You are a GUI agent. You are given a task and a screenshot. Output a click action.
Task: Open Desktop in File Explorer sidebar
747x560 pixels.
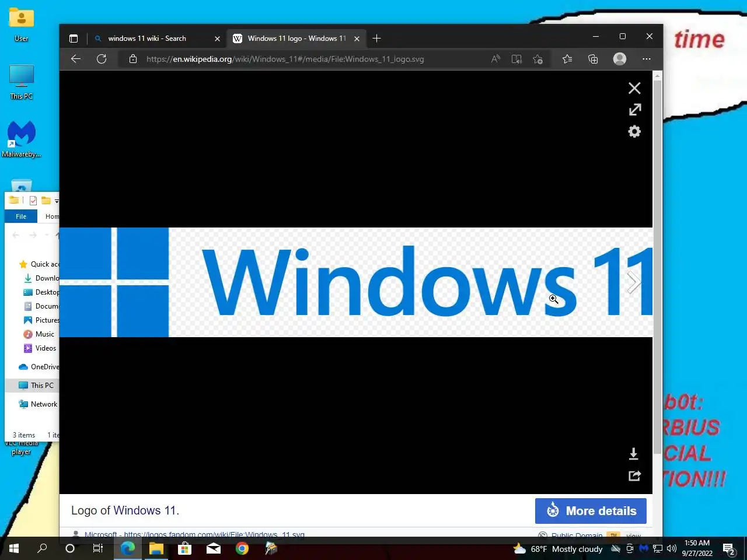[41, 292]
